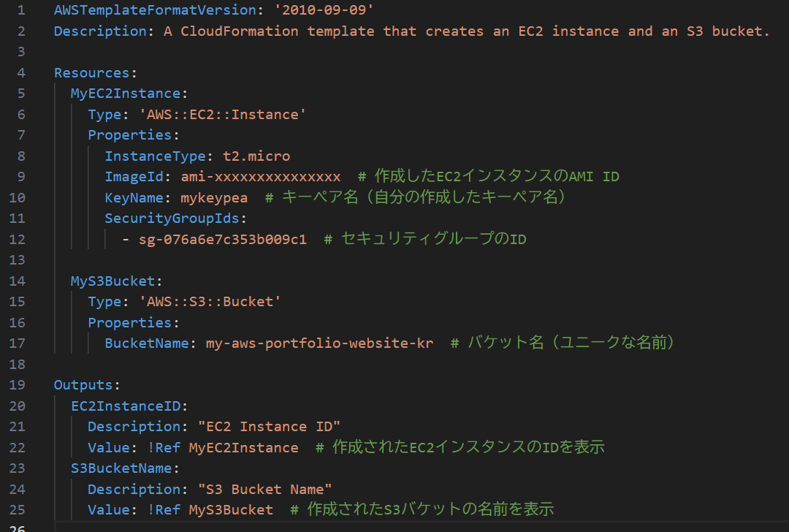Click the EC2InstanceID output key

126,406
